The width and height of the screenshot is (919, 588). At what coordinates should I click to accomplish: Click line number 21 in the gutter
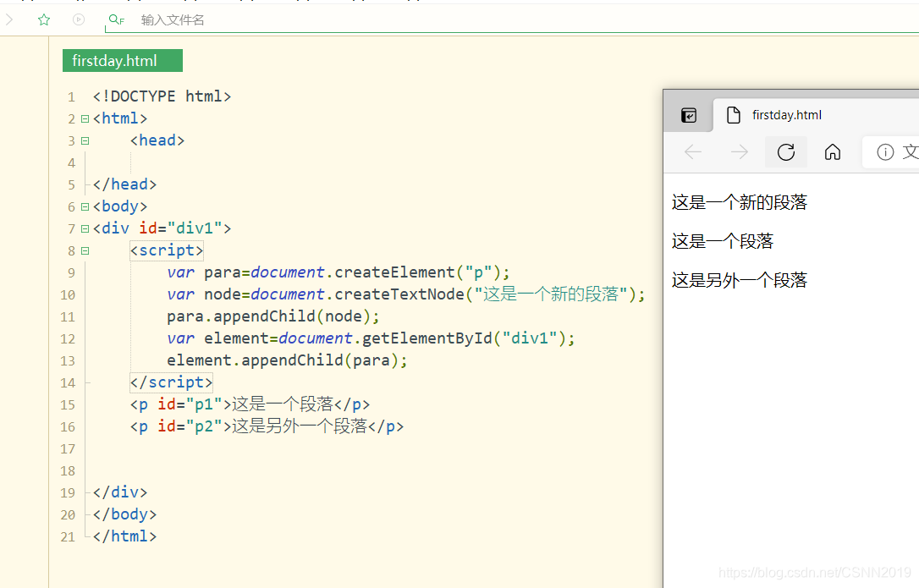pyautogui.click(x=68, y=537)
